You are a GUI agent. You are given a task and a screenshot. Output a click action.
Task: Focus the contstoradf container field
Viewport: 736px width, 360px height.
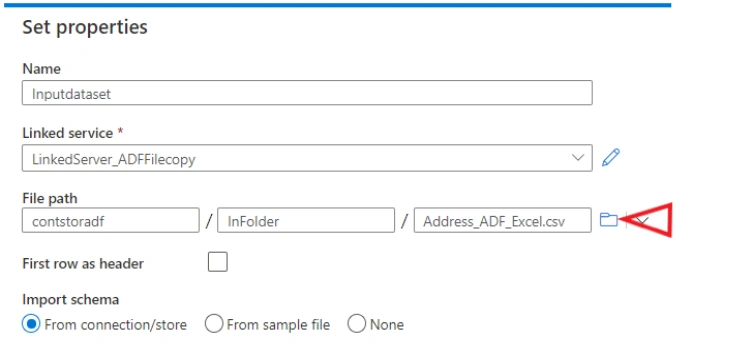(x=111, y=221)
